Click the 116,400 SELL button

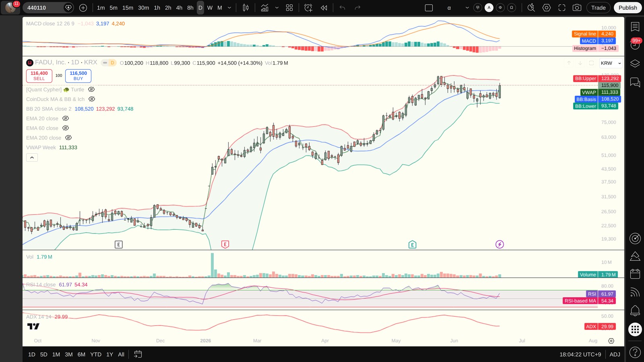pos(39,76)
